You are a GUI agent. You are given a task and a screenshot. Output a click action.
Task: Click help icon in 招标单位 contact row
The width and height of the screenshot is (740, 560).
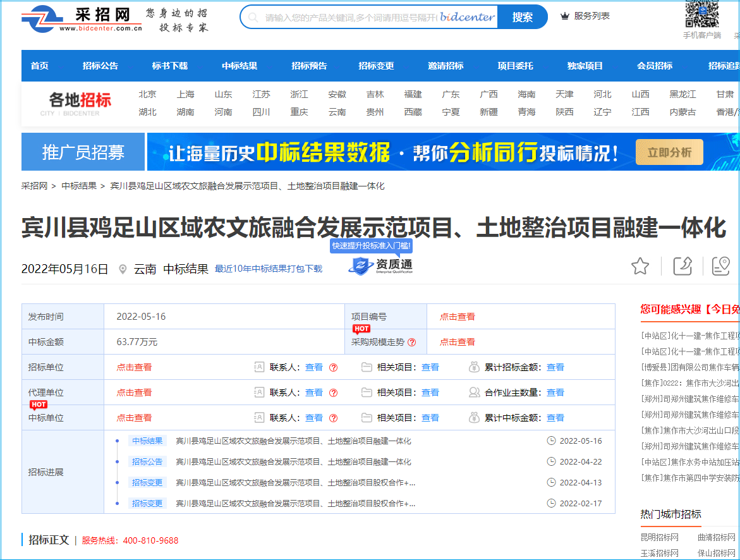pos(334,367)
